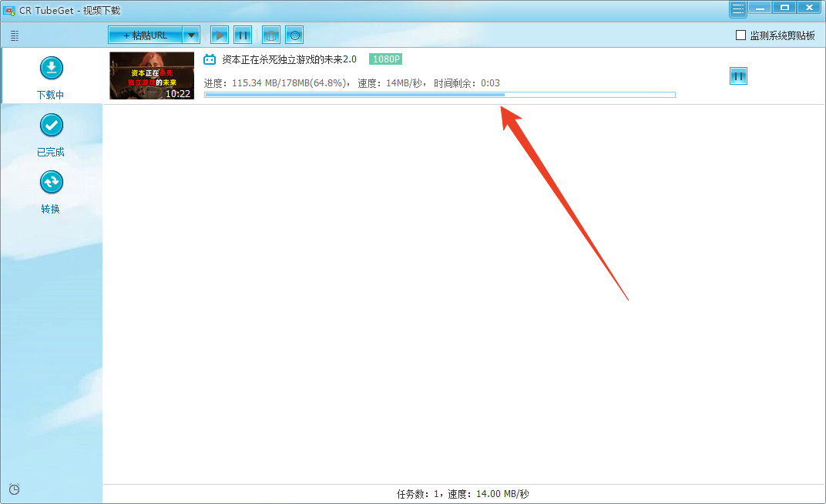
Task: Click the clock/history icon at bottom left
Action: [x=14, y=489]
